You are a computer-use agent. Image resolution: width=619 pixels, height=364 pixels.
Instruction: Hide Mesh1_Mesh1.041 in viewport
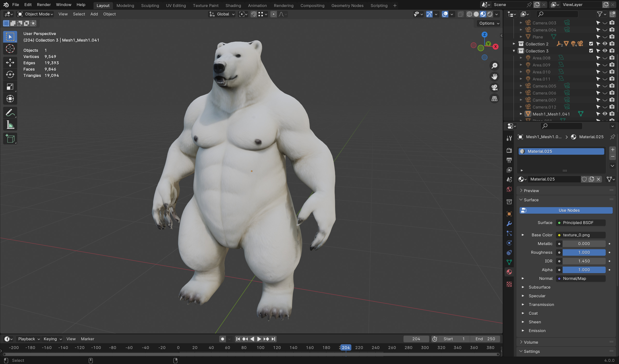pyautogui.click(x=605, y=114)
